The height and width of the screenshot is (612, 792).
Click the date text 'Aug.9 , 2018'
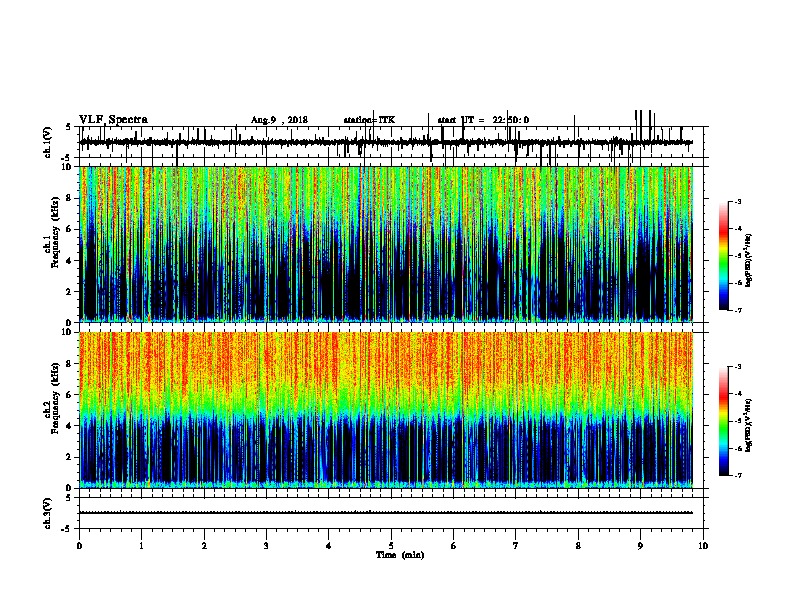279,120
